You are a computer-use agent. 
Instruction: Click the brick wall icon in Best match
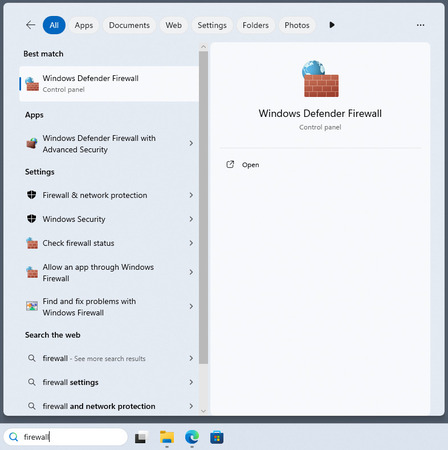coord(32,84)
